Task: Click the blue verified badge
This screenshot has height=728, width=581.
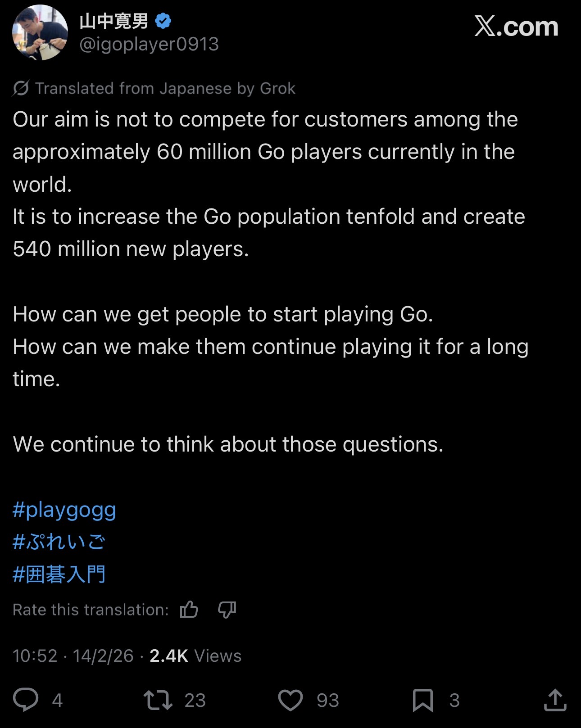Action: [x=163, y=21]
